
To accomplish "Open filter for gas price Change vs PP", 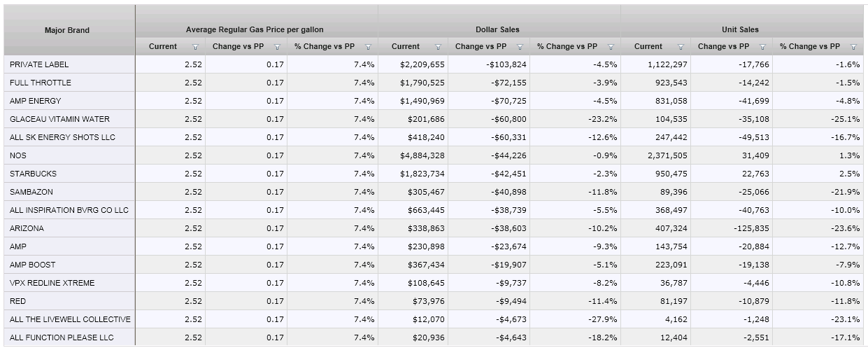I will coord(278,47).
